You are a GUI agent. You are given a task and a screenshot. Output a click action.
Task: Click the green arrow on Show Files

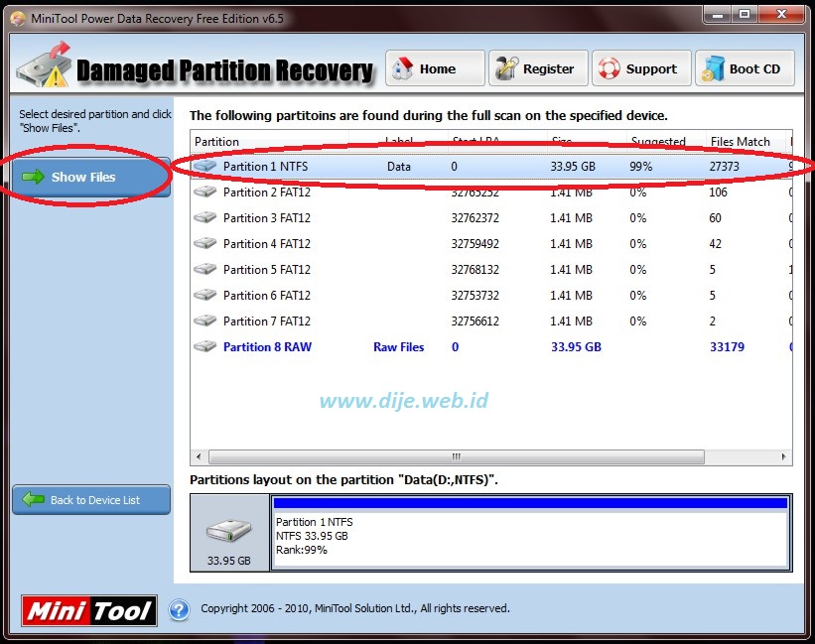(x=34, y=177)
